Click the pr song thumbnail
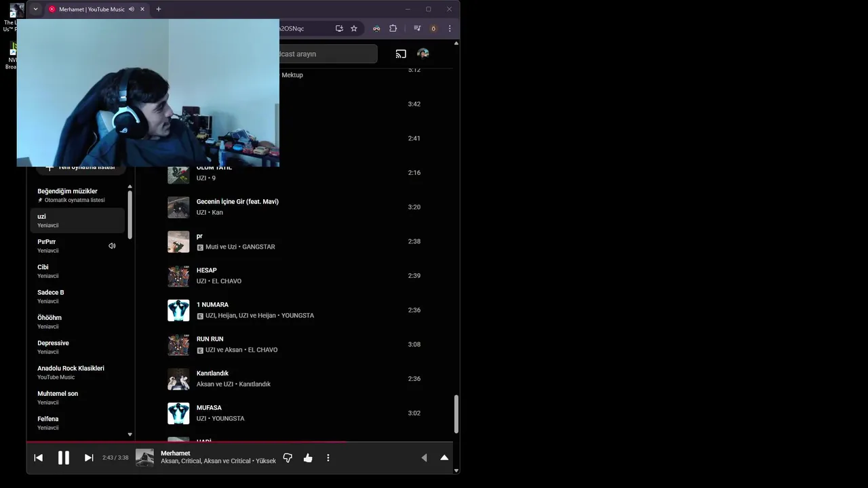 [x=178, y=241]
